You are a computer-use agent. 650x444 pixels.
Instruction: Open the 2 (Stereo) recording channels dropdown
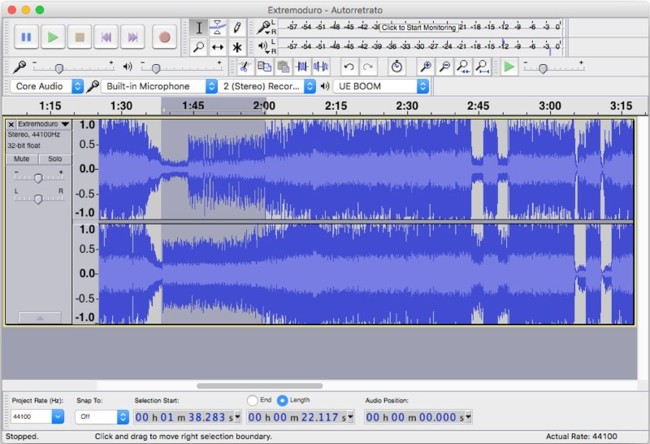[x=267, y=86]
